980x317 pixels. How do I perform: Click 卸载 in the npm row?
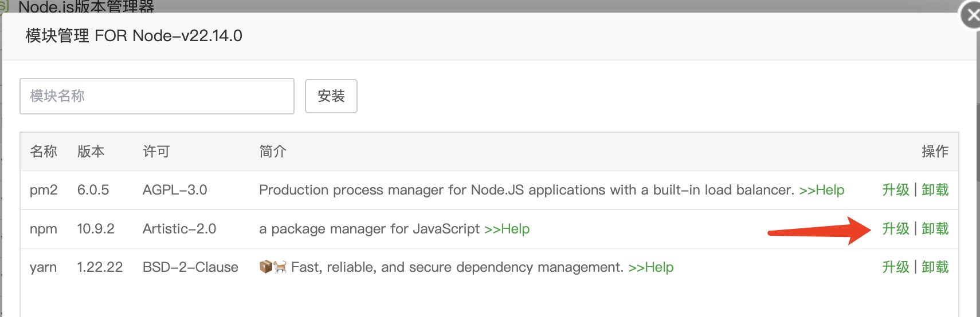(935, 229)
